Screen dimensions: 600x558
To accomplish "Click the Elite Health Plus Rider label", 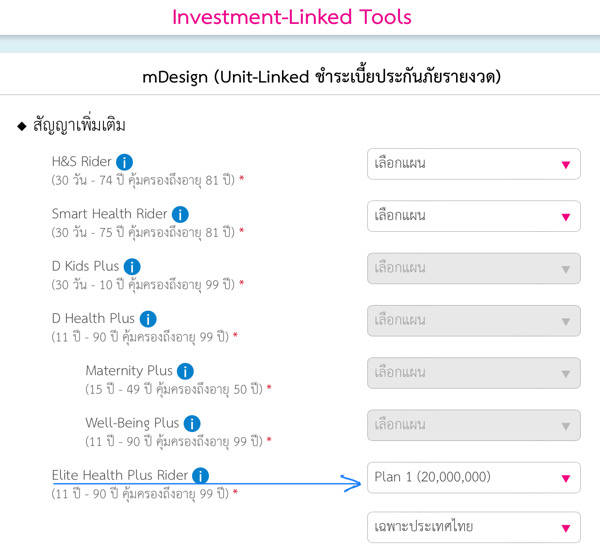I will click(x=120, y=476).
